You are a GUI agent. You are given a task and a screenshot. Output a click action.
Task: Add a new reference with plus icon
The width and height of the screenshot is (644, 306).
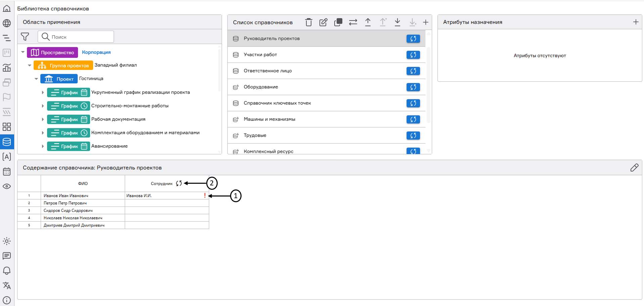click(425, 23)
